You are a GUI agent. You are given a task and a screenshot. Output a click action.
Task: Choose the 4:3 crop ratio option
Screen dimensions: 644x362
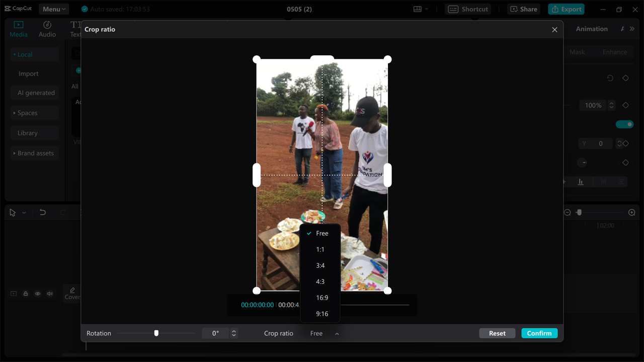point(320,282)
